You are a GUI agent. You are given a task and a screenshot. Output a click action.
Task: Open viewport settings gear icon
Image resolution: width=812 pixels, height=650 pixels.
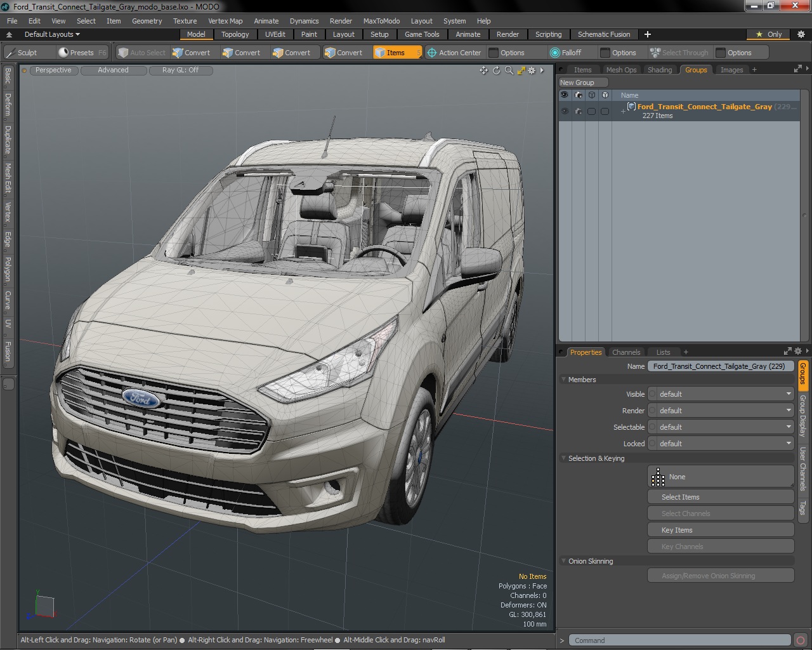[x=532, y=70]
